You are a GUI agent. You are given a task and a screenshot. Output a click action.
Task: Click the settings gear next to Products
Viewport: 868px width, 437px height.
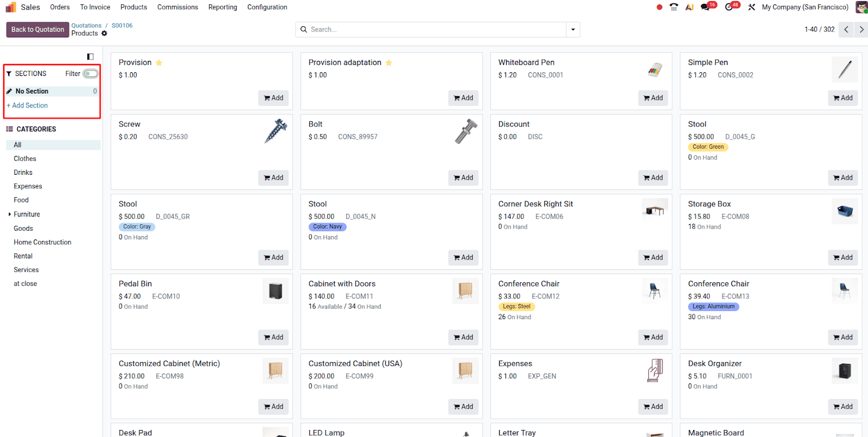coord(104,34)
